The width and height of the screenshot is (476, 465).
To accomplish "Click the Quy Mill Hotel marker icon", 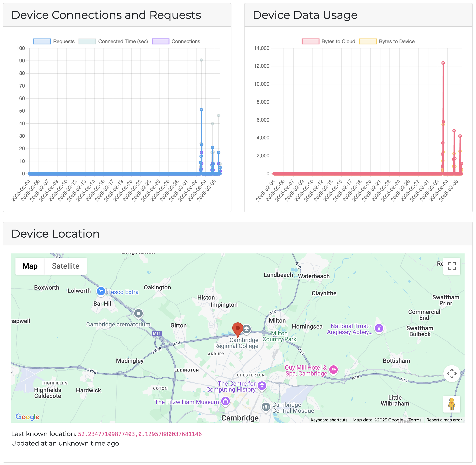I will tap(333, 370).
